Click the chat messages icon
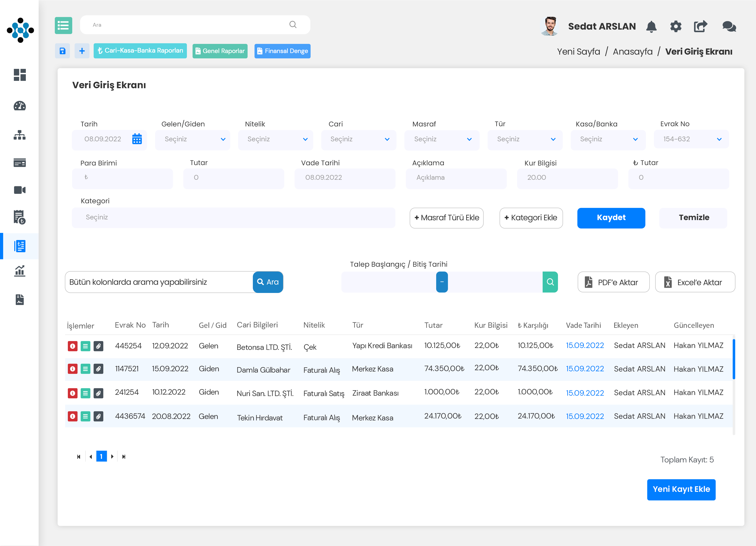 click(x=729, y=26)
